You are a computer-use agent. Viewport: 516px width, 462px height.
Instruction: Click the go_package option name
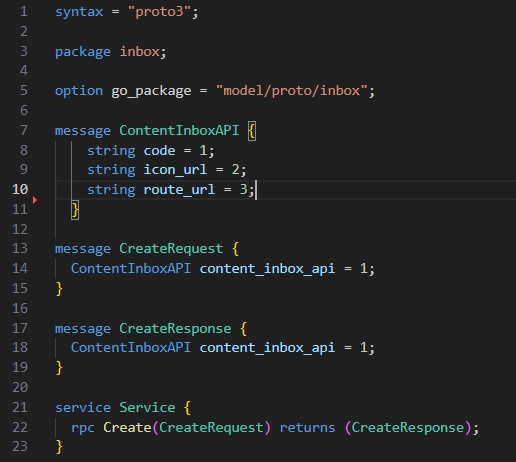(151, 91)
